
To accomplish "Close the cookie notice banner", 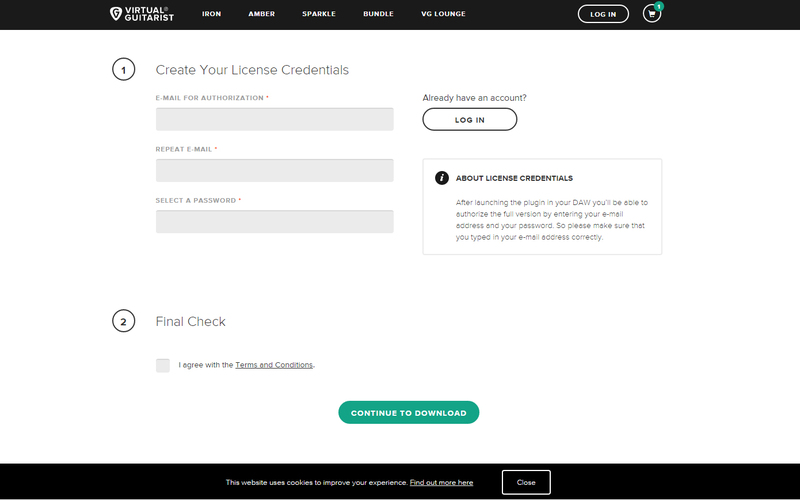I will pos(526,482).
